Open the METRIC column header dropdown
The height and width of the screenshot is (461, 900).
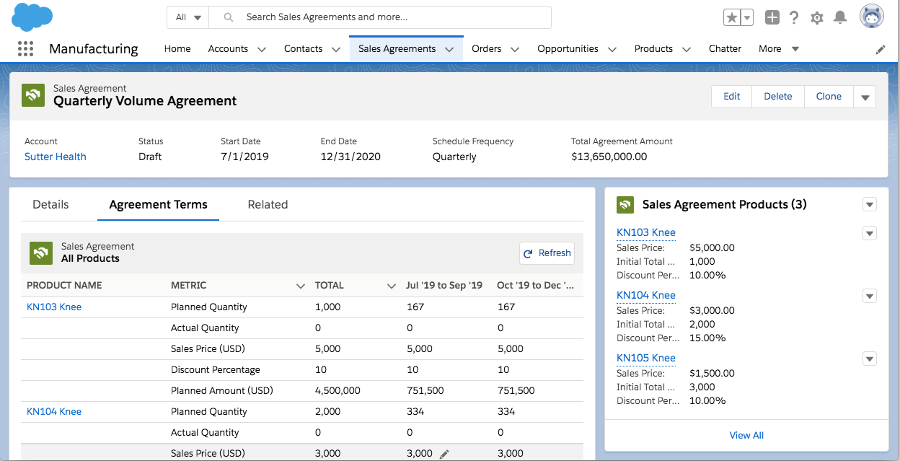point(300,286)
